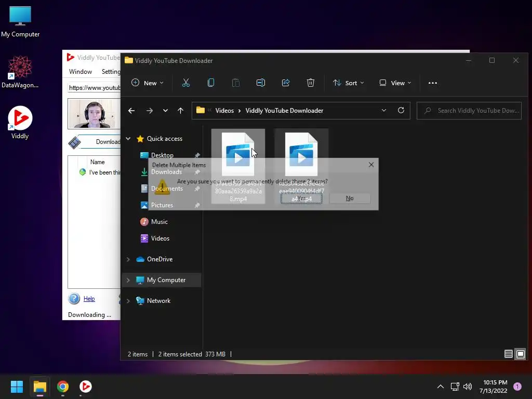Click the YouTube URL field in Viddly
Image resolution: width=532 pixels, height=399 pixels.
click(x=94, y=88)
